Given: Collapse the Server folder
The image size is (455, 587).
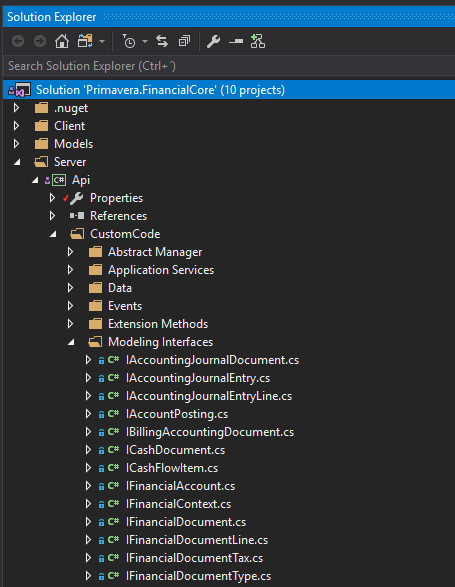Looking at the screenshot, I should (17, 162).
